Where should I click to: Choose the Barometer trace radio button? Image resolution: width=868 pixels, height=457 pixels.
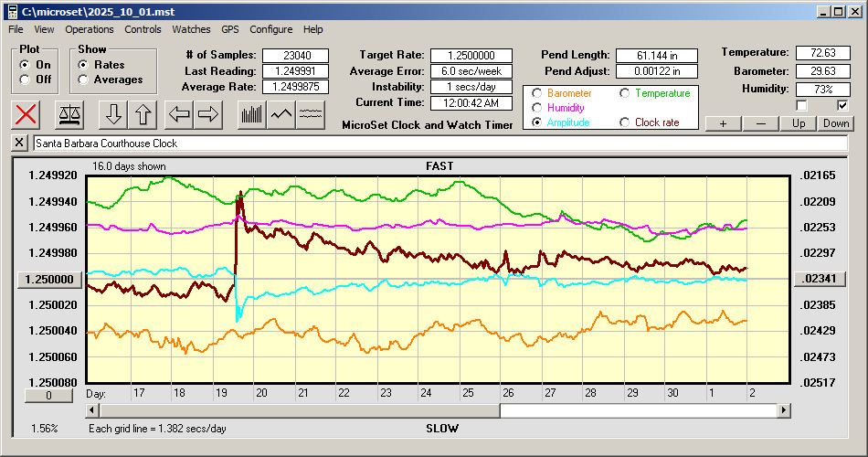tap(536, 93)
